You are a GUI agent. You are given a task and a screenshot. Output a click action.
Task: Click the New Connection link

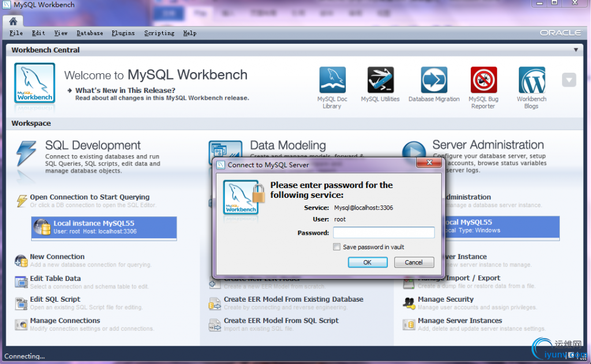coord(57,257)
